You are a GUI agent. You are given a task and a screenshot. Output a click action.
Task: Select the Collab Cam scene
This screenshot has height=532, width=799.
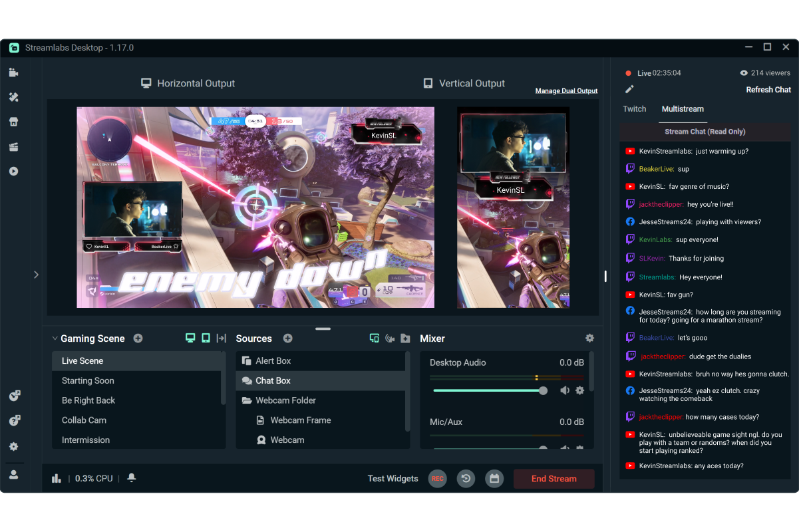(136, 420)
